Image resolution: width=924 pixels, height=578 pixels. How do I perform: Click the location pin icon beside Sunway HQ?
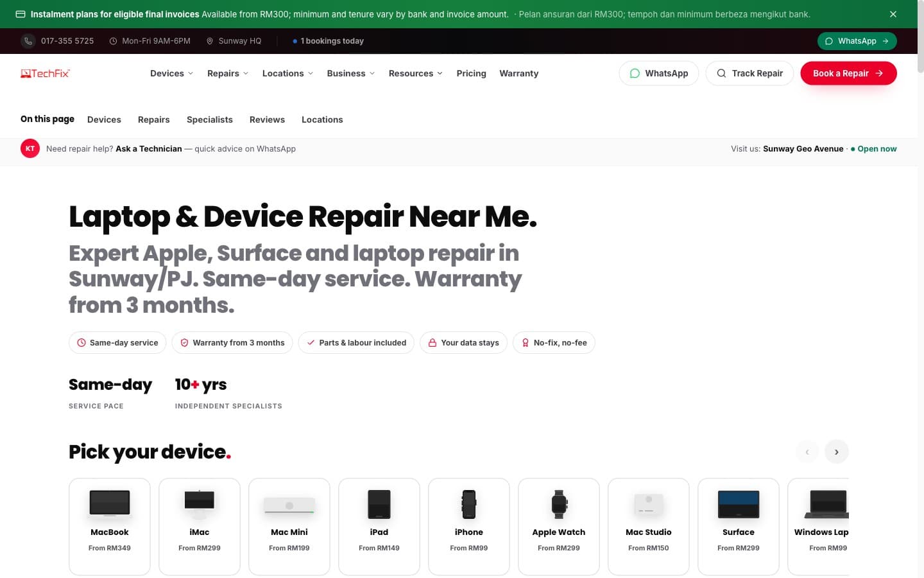(x=210, y=41)
